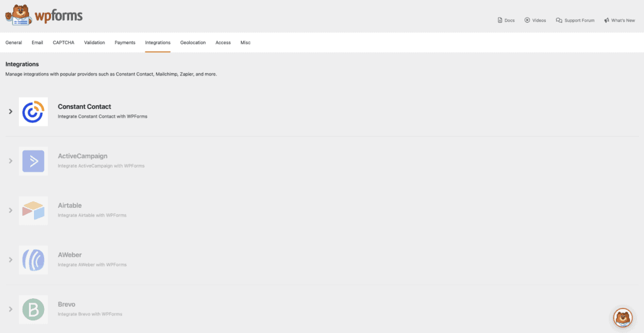The image size is (644, 333).
Task: Click 'Integrate Constant Contact with WPForms' text
Action: click(x=103, y=116)
